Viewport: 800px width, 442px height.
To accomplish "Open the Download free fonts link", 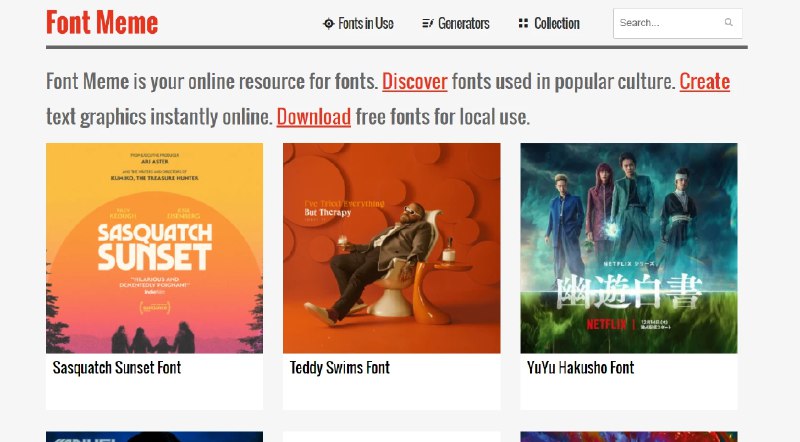I will point(313,117).
